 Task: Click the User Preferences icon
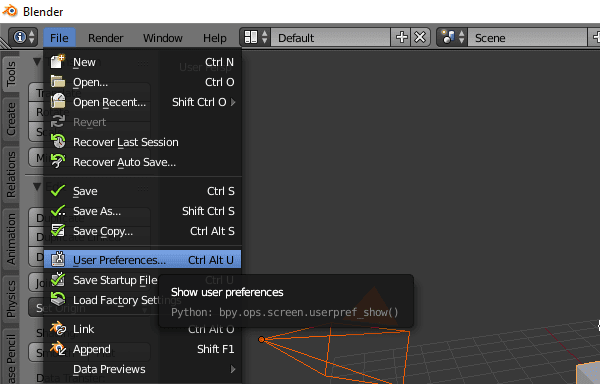tap(58, 259)
